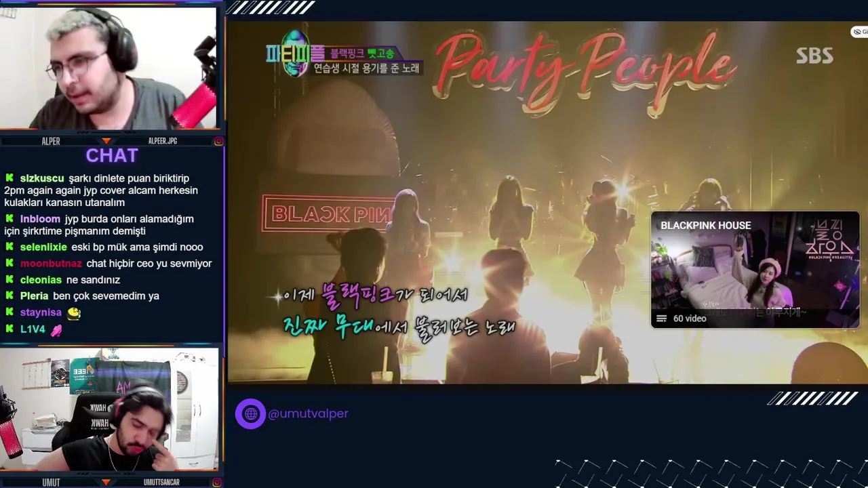Click message 'eski bp mük ama şimdi nooo'

coord(137,247)
